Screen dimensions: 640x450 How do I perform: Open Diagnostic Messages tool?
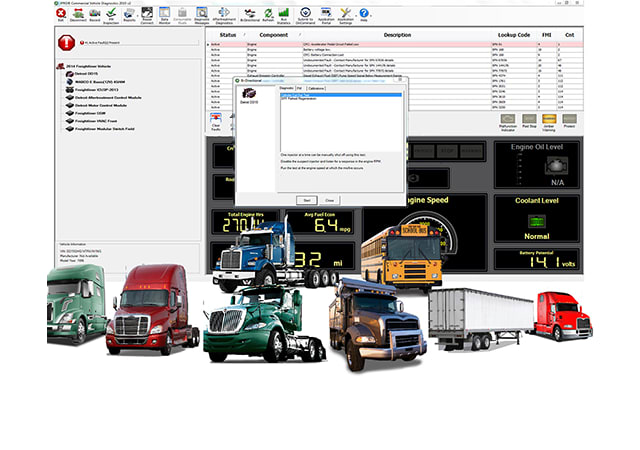pos(202,16)
